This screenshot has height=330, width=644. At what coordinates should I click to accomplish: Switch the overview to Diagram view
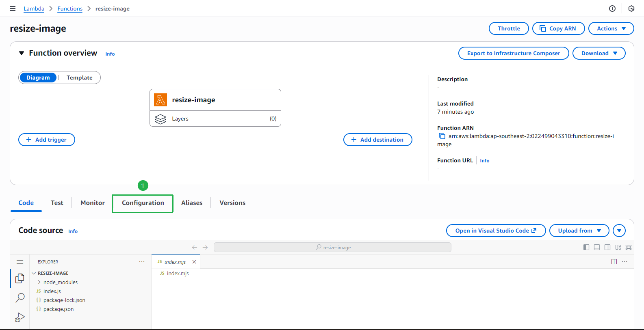(x=38, y=78)
